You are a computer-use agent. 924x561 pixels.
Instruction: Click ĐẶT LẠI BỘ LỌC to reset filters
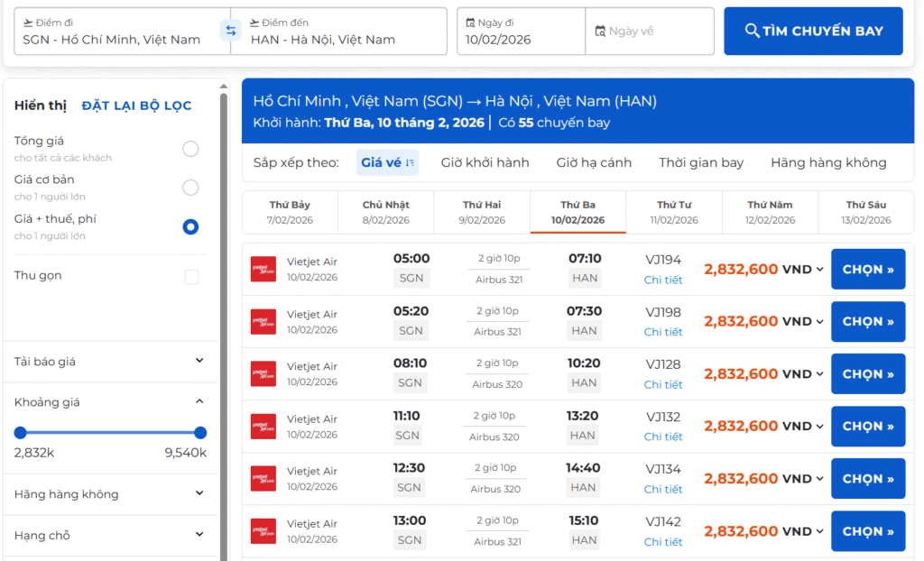135,105
